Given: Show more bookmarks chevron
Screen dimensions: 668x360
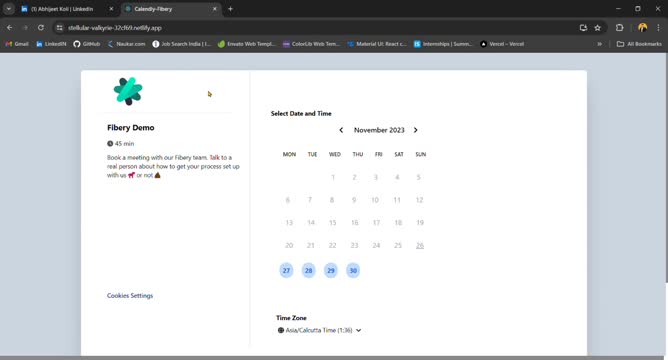Looking at the screenshot, I should coord(599,44).
